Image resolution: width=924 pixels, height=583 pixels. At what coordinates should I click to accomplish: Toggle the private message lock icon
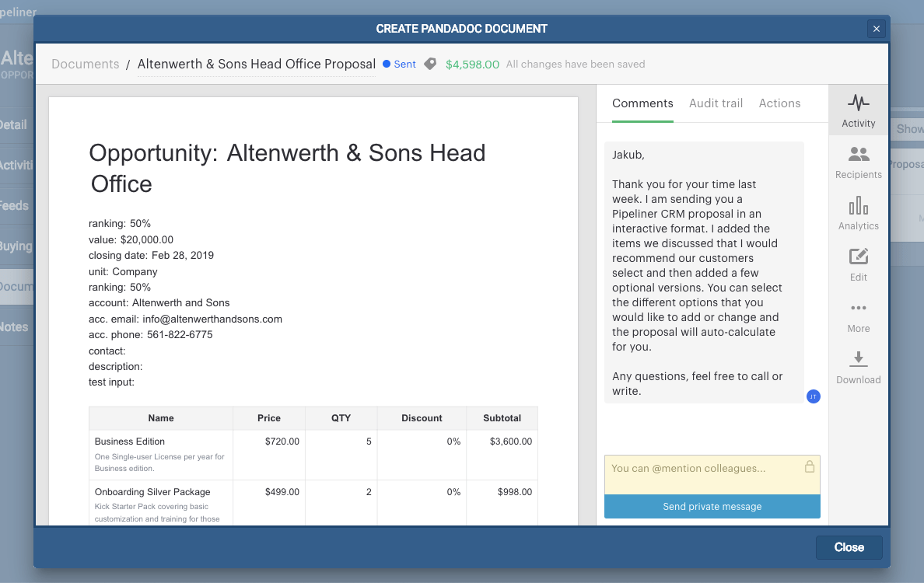pyautogui.click(x=810, y=467)
